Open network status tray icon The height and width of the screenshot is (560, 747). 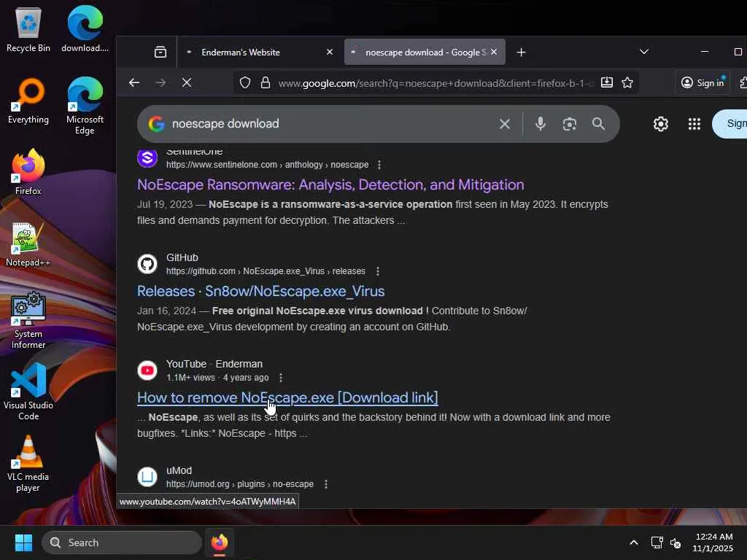[657, 542]
